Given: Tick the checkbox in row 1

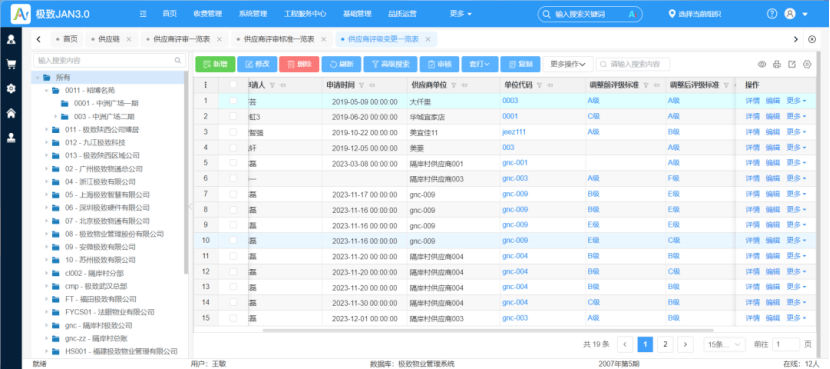Looking at the screenshot, I should (x=233, y=101).
